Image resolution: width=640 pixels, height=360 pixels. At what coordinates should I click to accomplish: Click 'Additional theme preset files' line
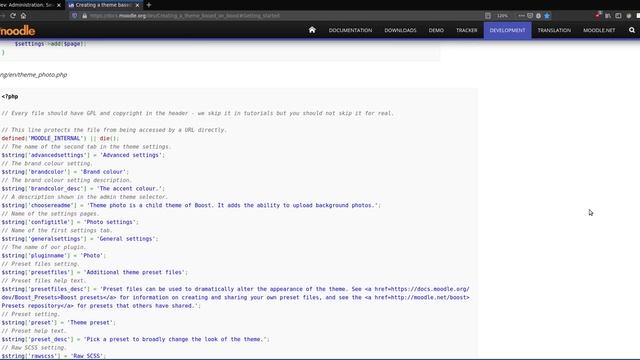tap(94, 272)
